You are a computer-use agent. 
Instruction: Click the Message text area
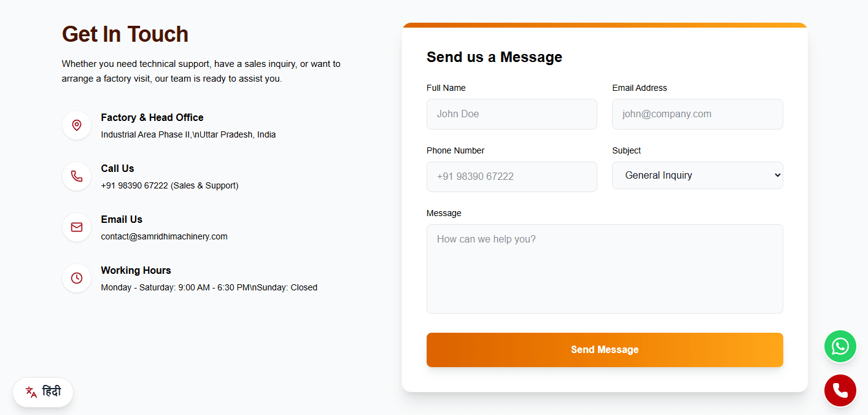(x=605, y=269)
